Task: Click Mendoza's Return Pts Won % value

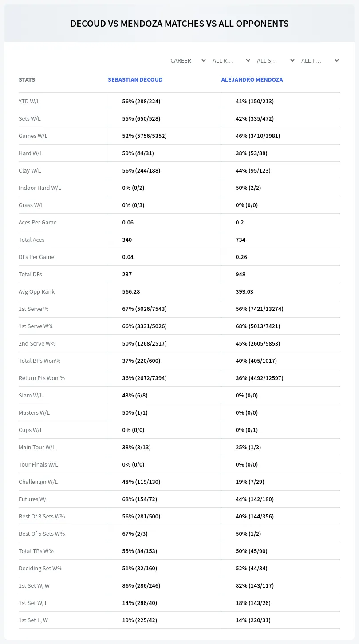Action: (259, 378)
